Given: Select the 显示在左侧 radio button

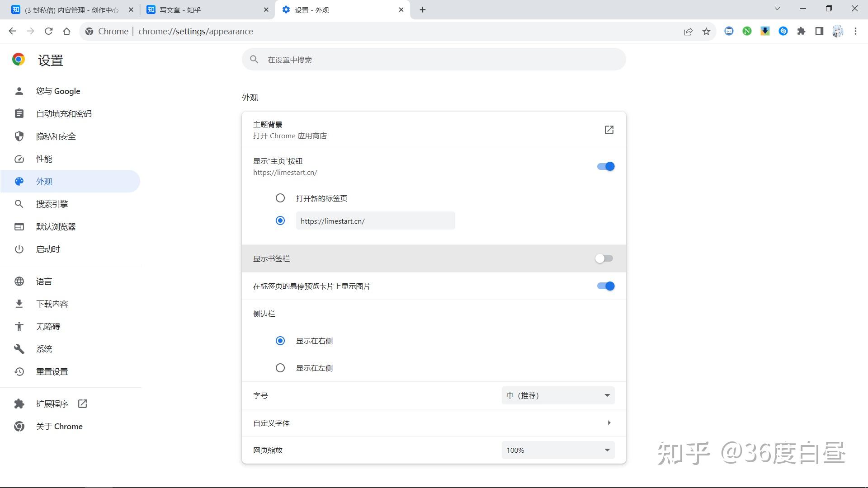Looking at the screenshot, I should pos(280,368).
